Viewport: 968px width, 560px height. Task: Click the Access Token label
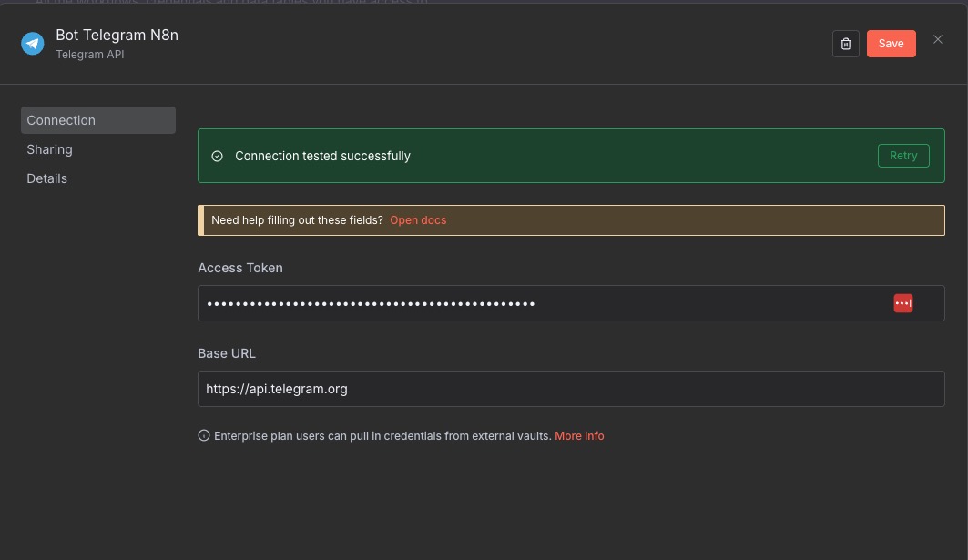(x=240, y=268)
